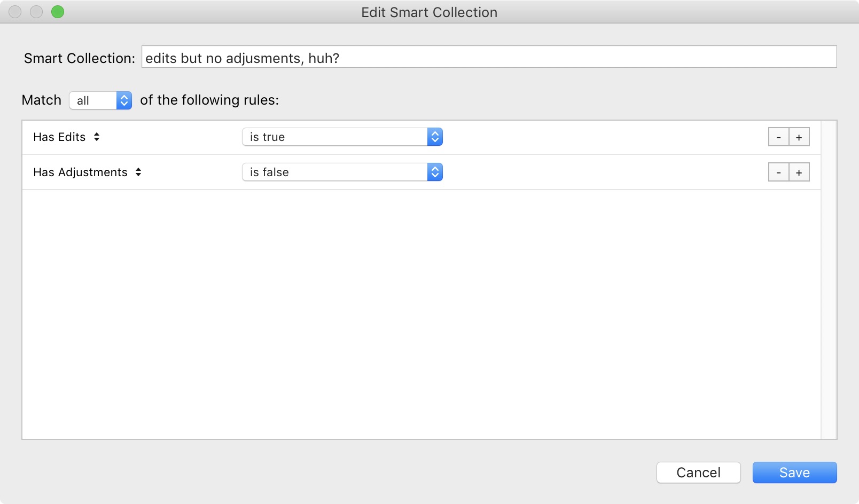This screenshot has width=859, height=504.
Task: Change the Has Adjustments criteria selector
Action: [88, 172]
